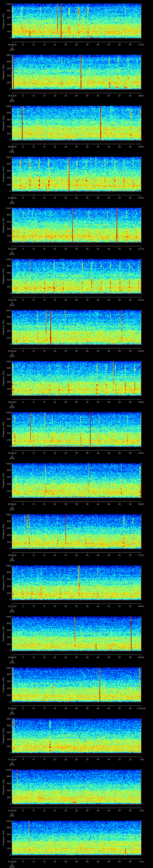Image resolution: width=153 pixels, height=868 pixels.
Task: Click the red streak near 55s in 18:58 panel
Action: 131,633
